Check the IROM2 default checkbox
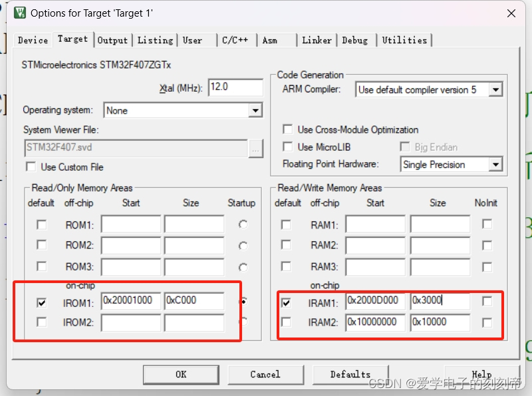Screen dimensions: 532x396 pos(42,322)
